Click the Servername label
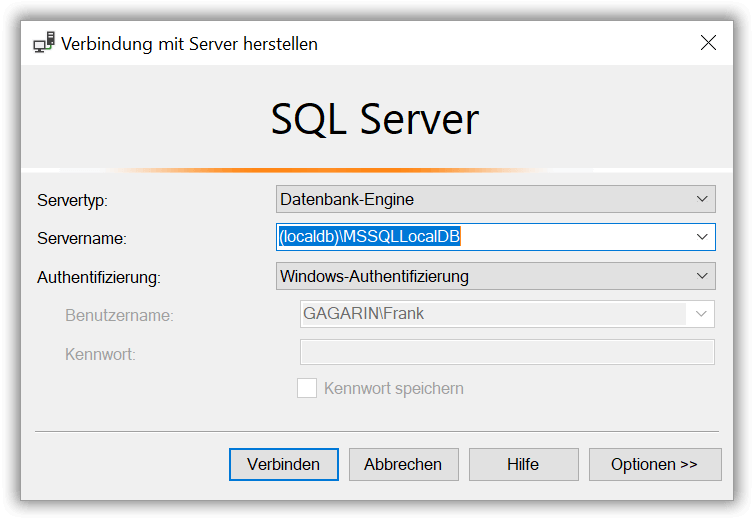 pyautogui.click(x=82, y=239)
